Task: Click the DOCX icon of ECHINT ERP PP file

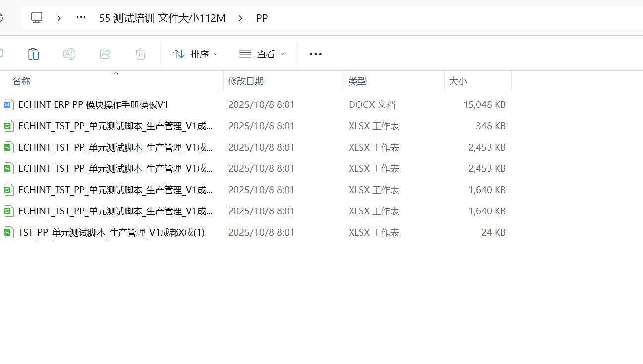Action: click(8, 104)
